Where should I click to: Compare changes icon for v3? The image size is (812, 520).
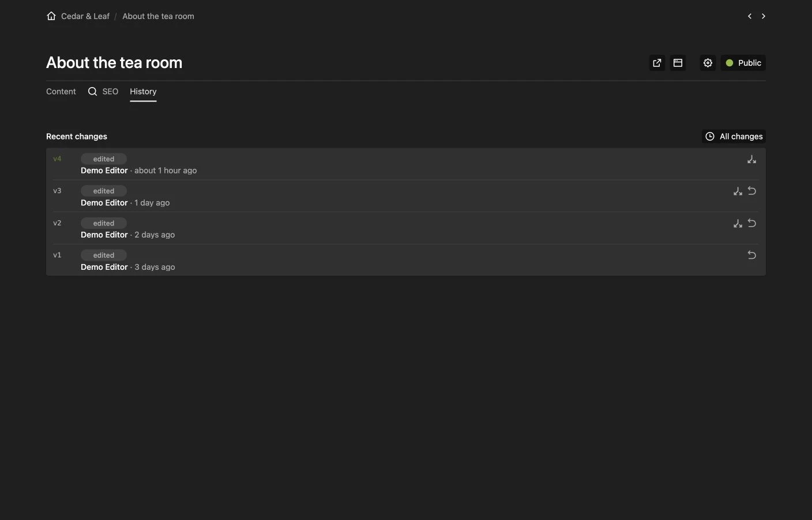click(738, 191)
